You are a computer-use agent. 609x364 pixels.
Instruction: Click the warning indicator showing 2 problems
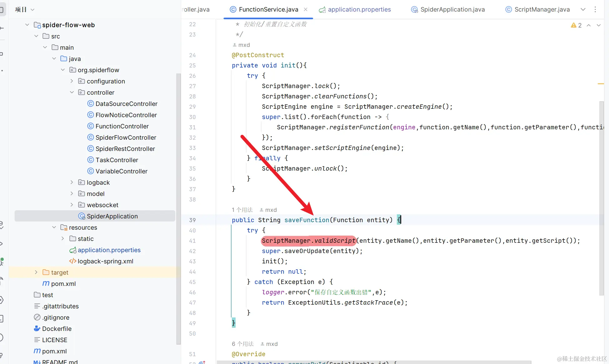[576, 25]
